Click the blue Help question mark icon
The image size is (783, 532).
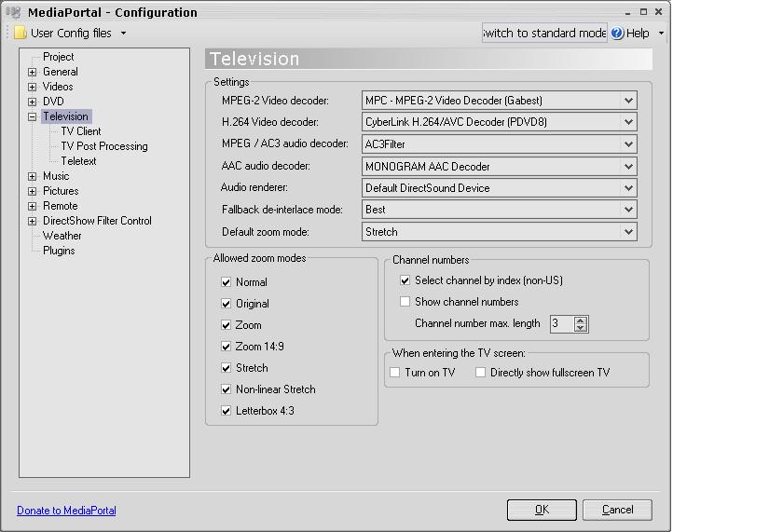[617, 33]
